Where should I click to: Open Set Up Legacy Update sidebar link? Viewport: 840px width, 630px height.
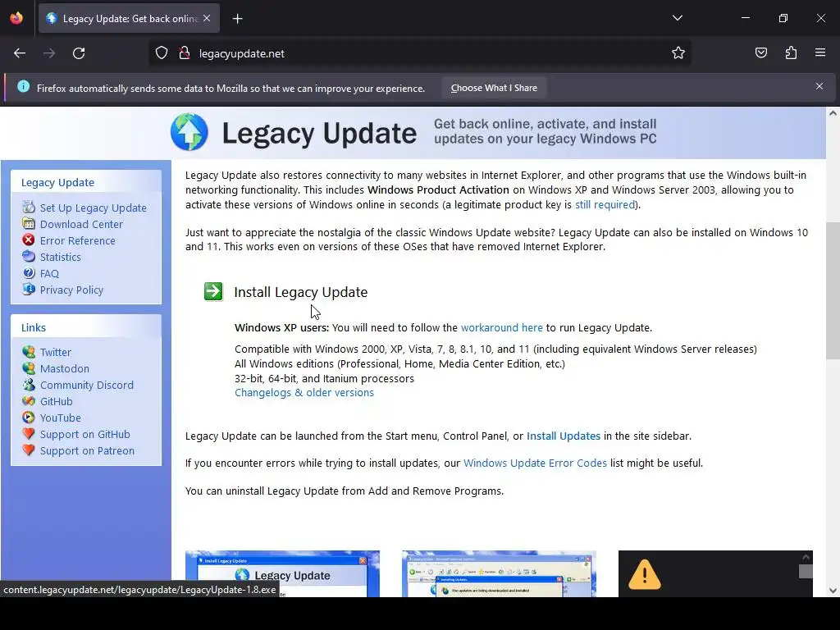pyautogui.click(x=94, y=208)
